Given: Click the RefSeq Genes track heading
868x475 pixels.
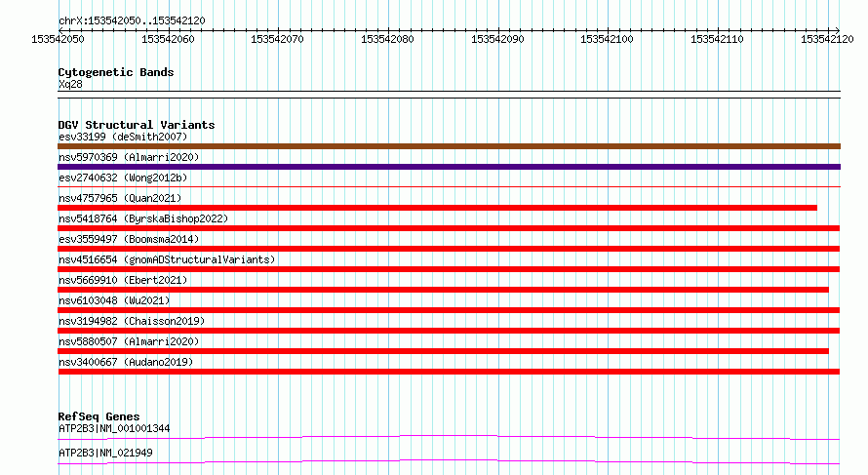Looking at the screenshot, I should coord(99,416).
